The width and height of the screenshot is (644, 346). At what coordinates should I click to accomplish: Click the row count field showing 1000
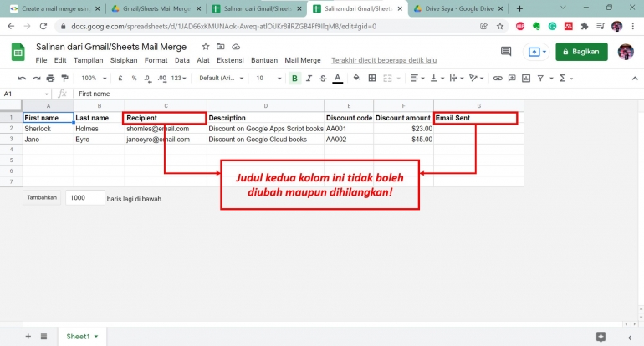(x=85, y=197)
